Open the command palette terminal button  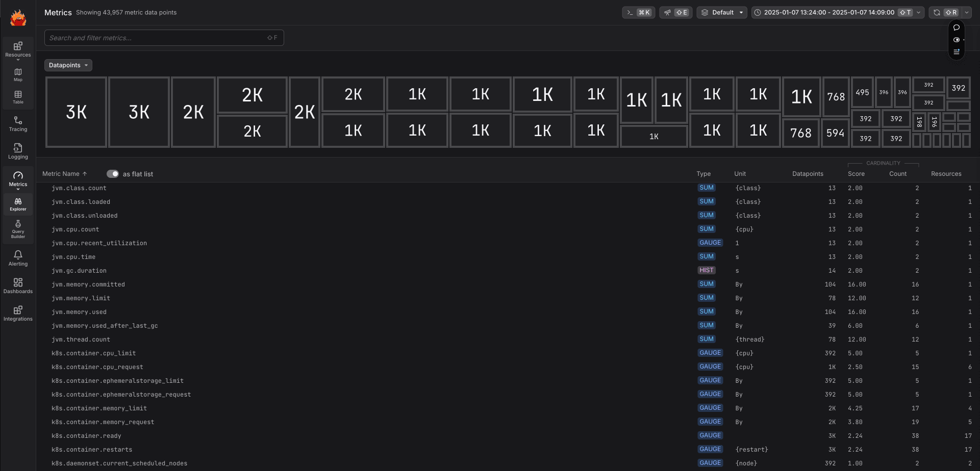(x=638, y=13)
